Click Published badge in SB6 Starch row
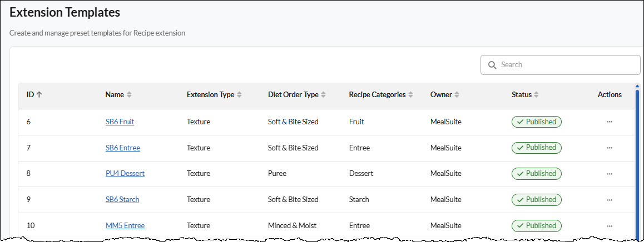This screenshot has width=644, height=242. [537, 200]
